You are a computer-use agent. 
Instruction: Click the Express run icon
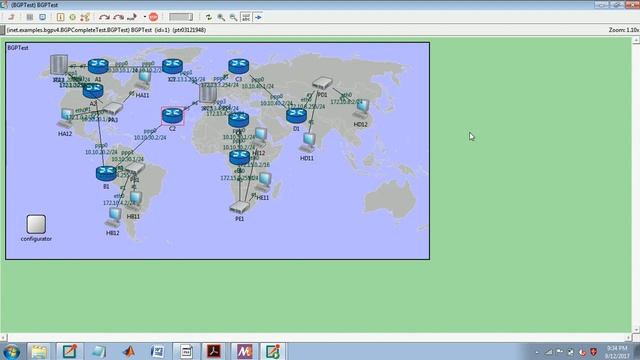coord(132,17)
